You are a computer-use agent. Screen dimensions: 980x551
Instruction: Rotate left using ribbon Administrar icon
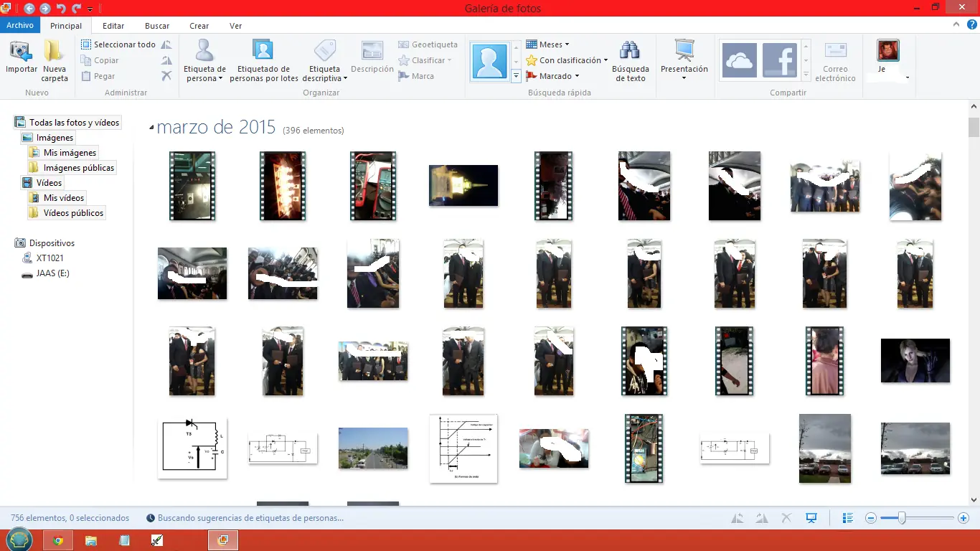[x=166, y=44]
